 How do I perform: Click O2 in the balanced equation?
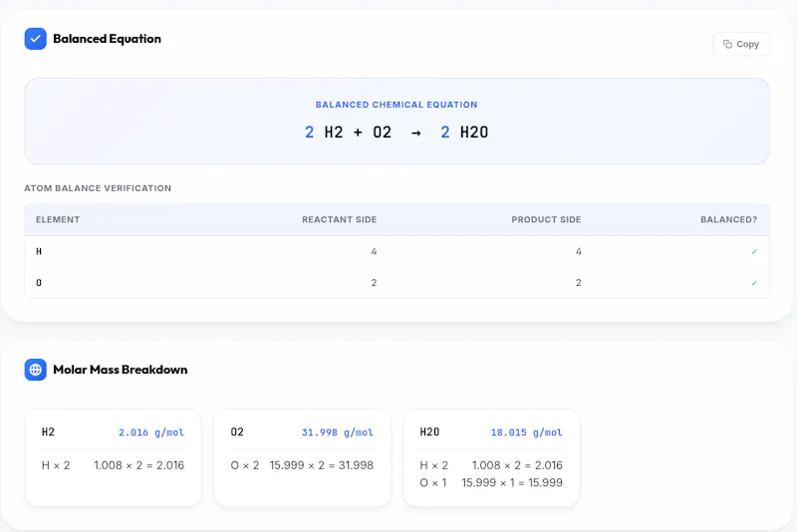click(x=383, y=133)
